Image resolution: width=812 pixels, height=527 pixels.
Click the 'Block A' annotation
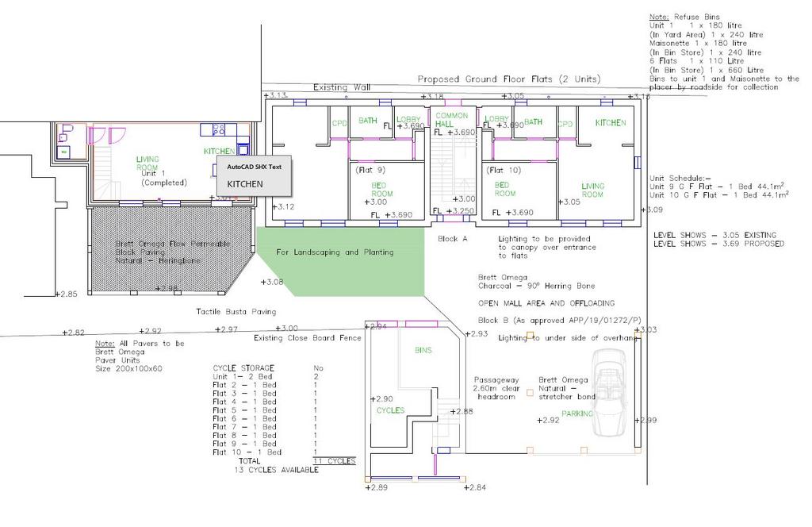pos(452,239)
